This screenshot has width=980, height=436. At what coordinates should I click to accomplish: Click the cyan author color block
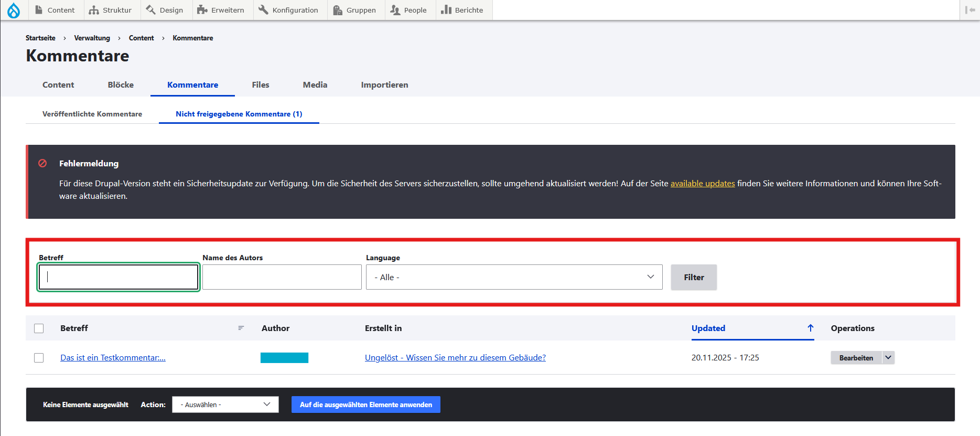[284, 358]
